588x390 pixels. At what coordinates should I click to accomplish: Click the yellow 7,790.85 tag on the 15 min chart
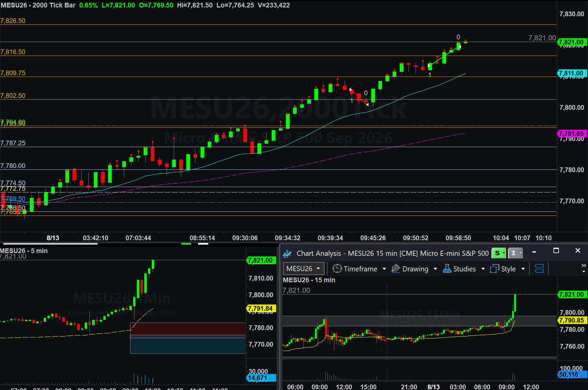[x=572, y=320]
